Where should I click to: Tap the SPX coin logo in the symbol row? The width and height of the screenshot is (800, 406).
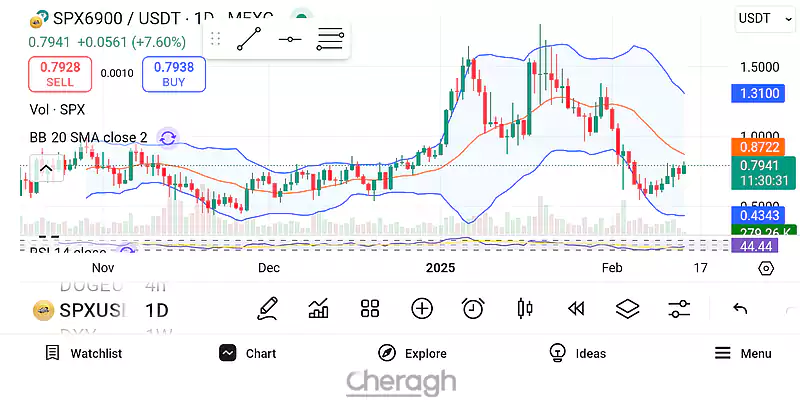tap(43, 310)
